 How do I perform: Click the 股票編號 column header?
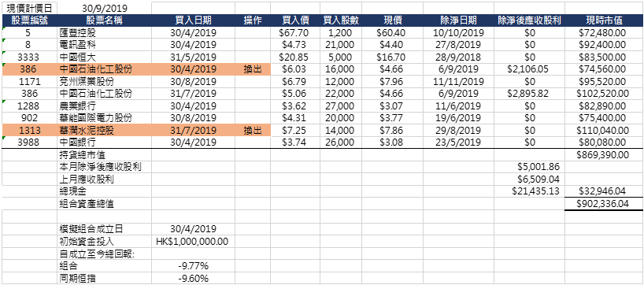coord(30,20)
